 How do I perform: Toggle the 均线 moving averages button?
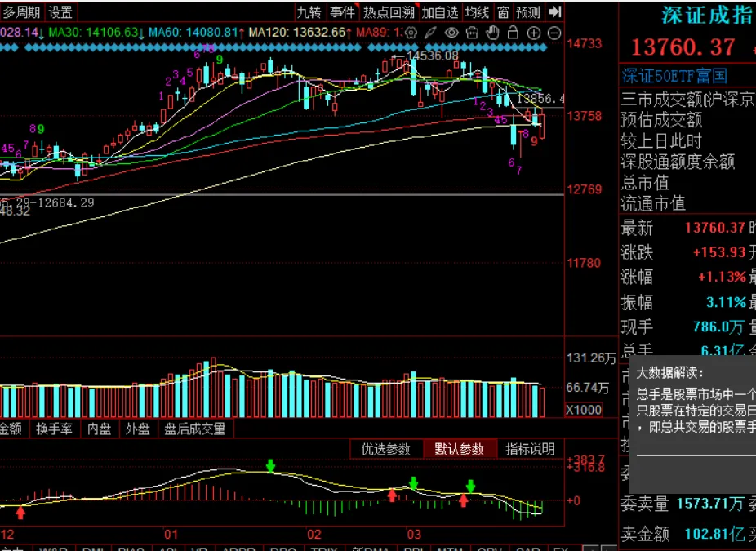(x=477, y=12)
